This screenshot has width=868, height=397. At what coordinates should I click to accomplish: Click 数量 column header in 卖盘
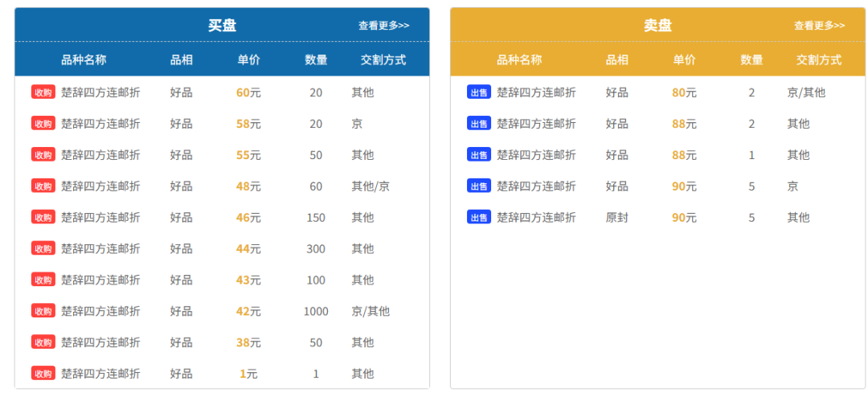click(x=751, y=59)
